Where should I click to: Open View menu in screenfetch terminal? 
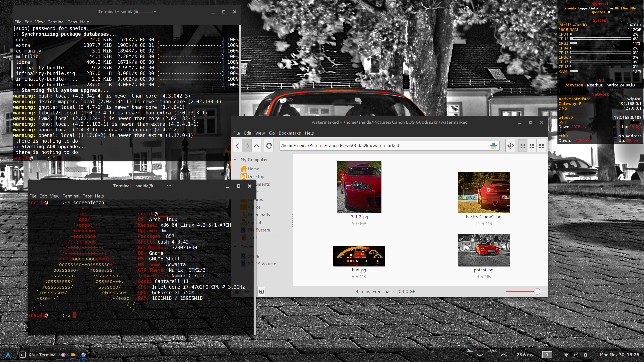coord(55,196)
